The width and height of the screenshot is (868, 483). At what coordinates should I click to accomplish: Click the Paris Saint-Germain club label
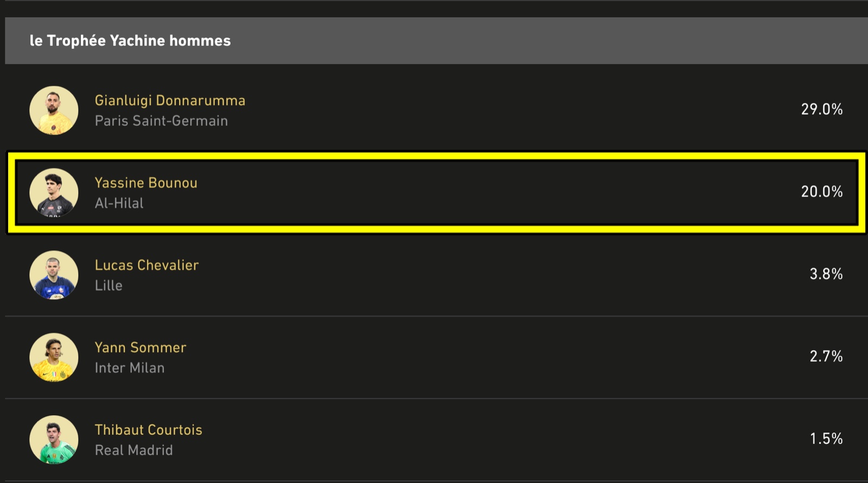click(x=161, y=121)
